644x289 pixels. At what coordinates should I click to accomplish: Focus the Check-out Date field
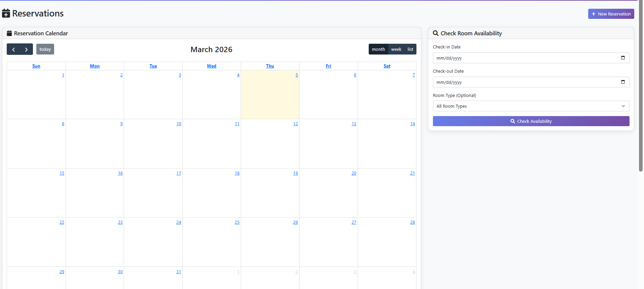click(x=524, y=82)
